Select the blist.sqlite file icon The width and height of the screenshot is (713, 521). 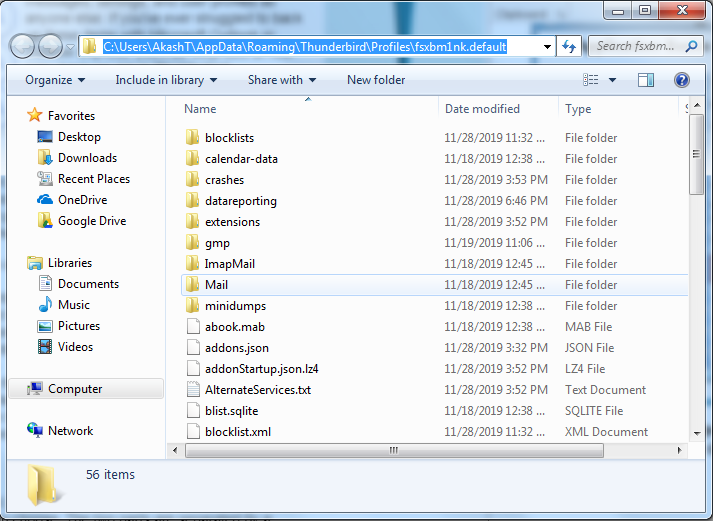[x=193, y=410]
